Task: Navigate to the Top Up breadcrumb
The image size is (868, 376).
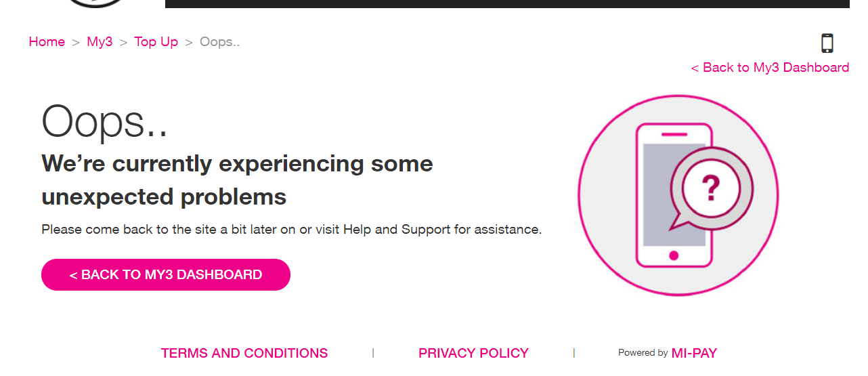Action: coord(156,42)
